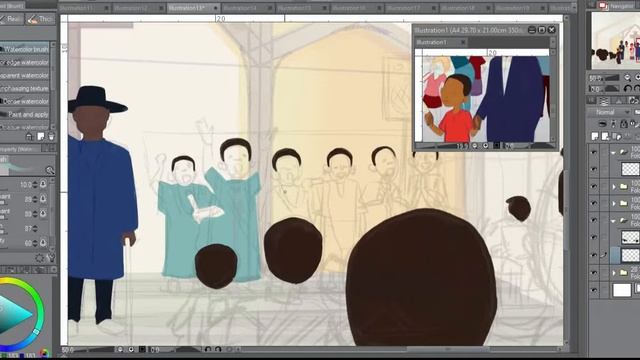The height and width of the screenshot is (360, 640).
Task: Click the clip to layer below icon
Action: coord(602,123)
